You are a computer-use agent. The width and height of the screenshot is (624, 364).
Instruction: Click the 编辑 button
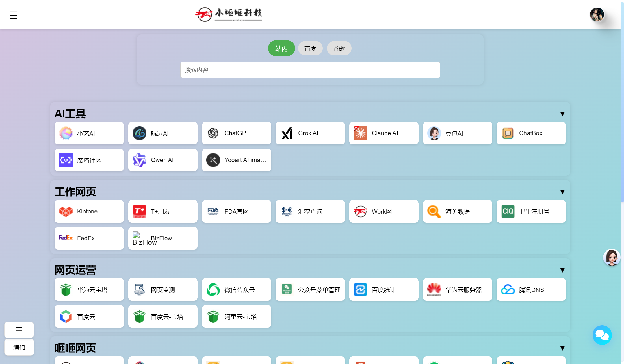19,347
